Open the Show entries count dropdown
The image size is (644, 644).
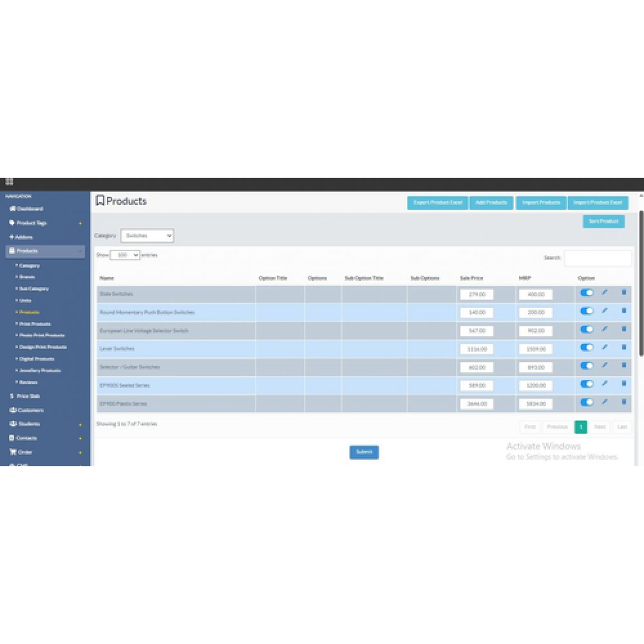(x=125, y=255)
